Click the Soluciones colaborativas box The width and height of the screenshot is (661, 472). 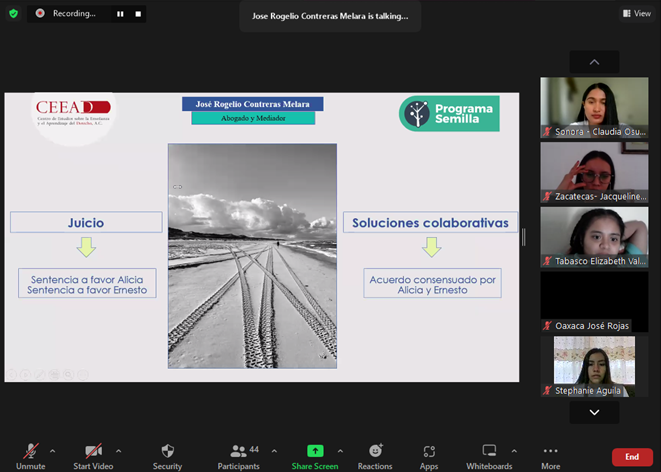tap(430, 222)
